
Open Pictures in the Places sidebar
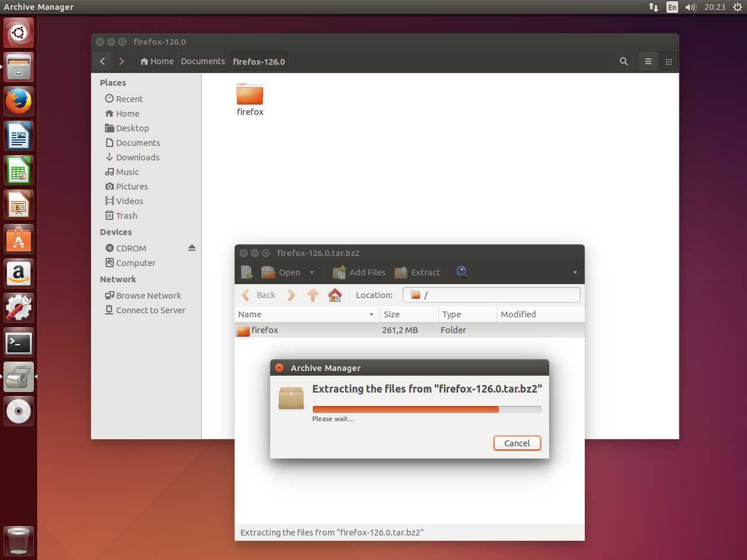pos(132,187)
